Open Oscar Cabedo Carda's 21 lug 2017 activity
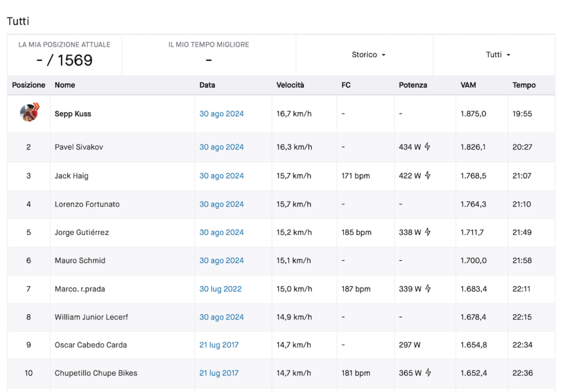Viewport: 565px width, 392px height. (219, 345)
